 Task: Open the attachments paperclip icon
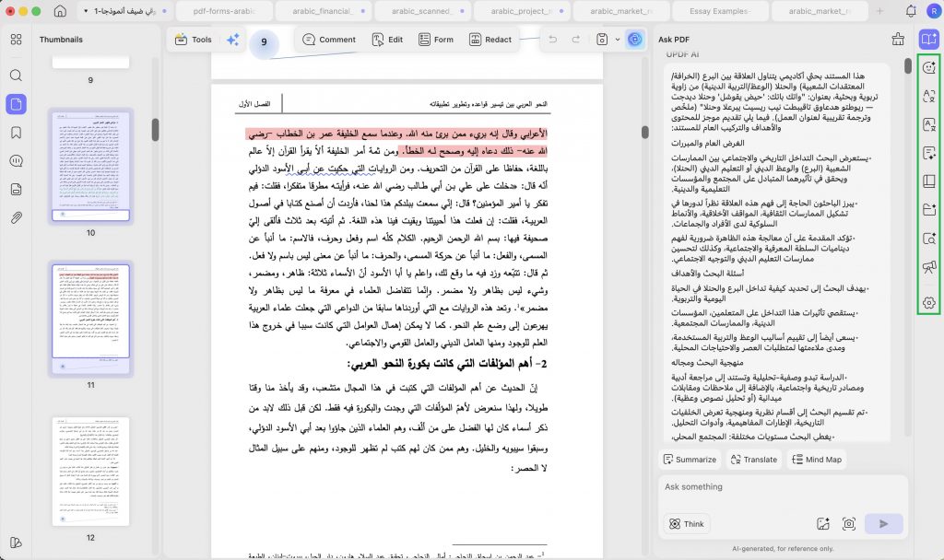pyautogui.click(x=17, y=217)
